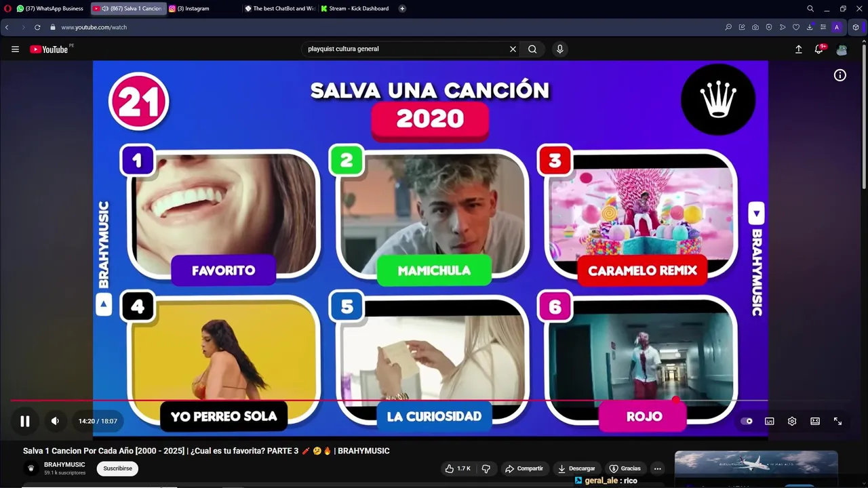This screenshot has width=868, height=488.
Task: Mute the audio icon on YouTube tab
Action: click(x=105, y=9)
